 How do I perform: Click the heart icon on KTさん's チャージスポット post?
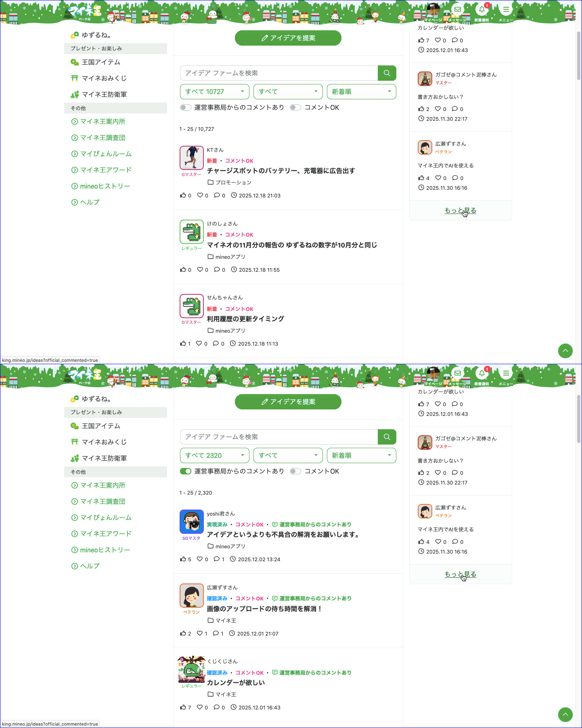click(200, 195)
